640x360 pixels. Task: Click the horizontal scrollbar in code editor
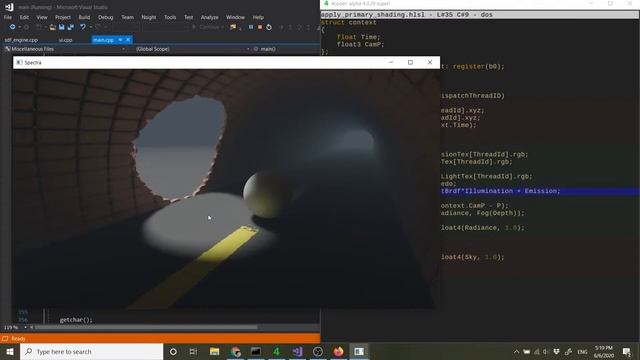[146, 327]
